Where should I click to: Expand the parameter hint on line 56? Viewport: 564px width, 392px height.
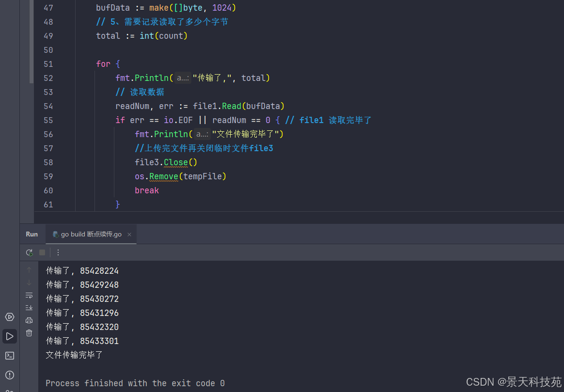coord(202,134)
